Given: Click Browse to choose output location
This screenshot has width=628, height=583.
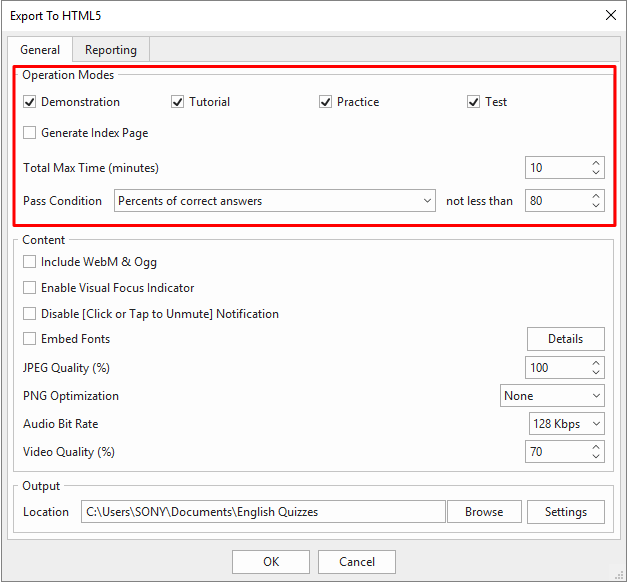Looking at the screenshot, I should click(x=484, y=512).
